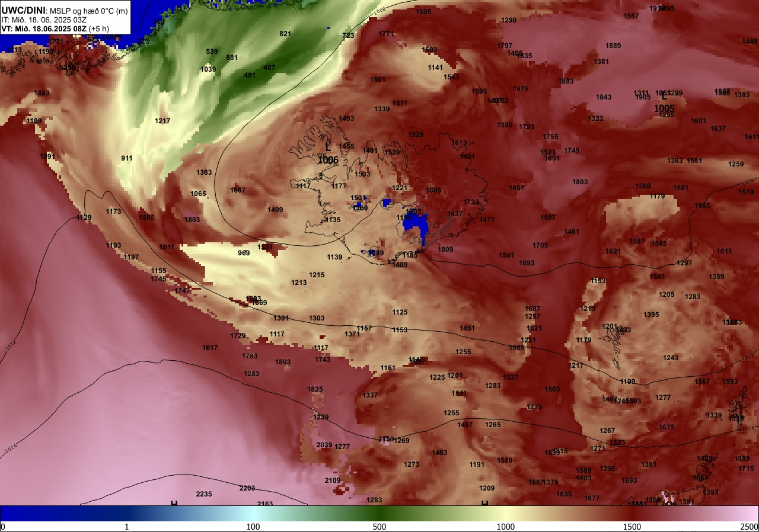Click the height value '1065'
This screenshot has width=759, height=532.
coord(199,194)
